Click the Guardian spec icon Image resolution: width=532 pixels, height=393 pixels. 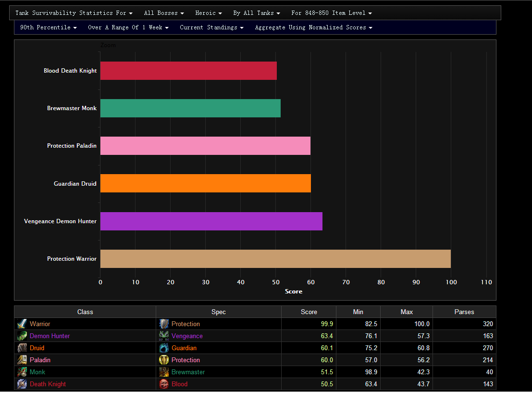164,348
